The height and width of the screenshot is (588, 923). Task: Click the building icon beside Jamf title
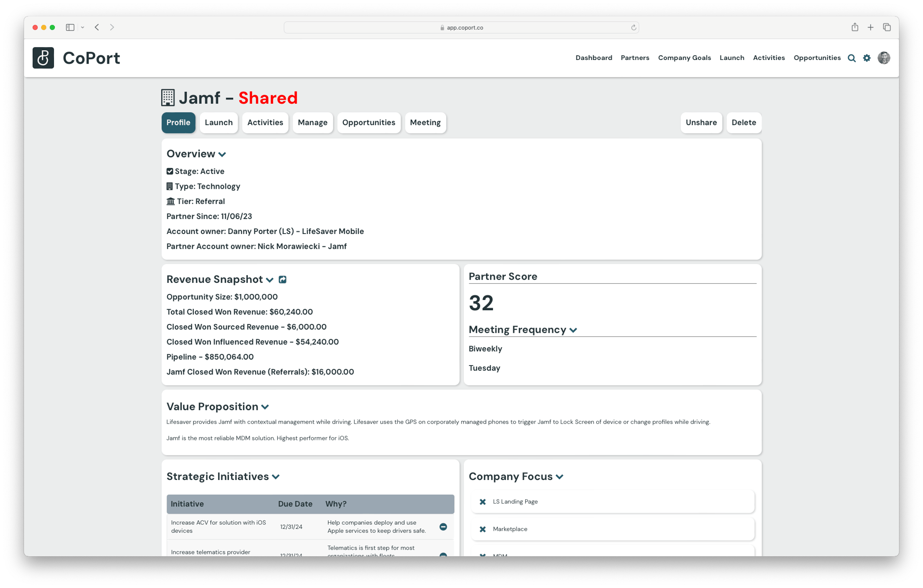[168, 98]
